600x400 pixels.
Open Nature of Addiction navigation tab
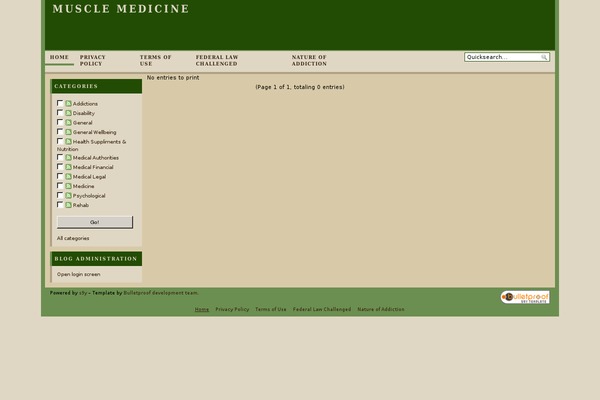pyautogui.click(x=309, y=60)
